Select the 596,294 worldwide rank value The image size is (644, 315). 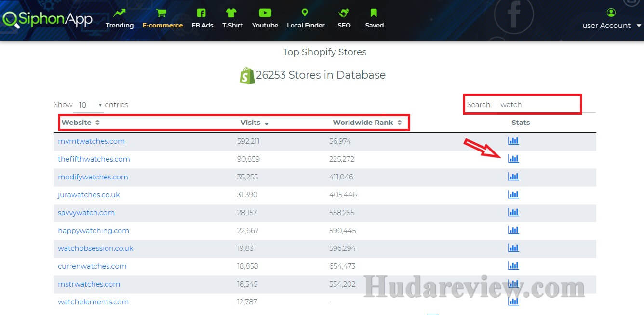click(343, 248)
